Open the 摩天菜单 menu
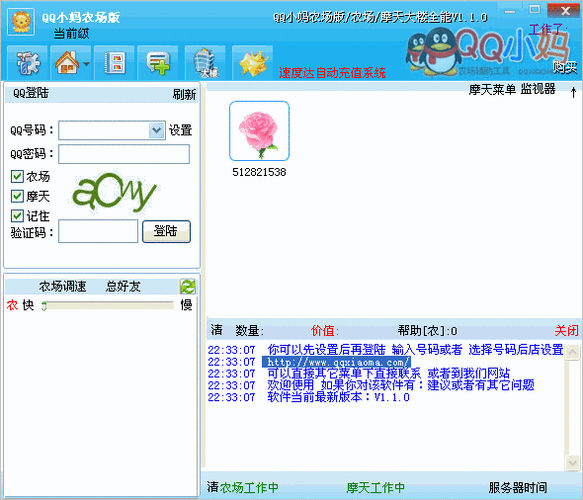The image size is (583, 500). point(492,89)
